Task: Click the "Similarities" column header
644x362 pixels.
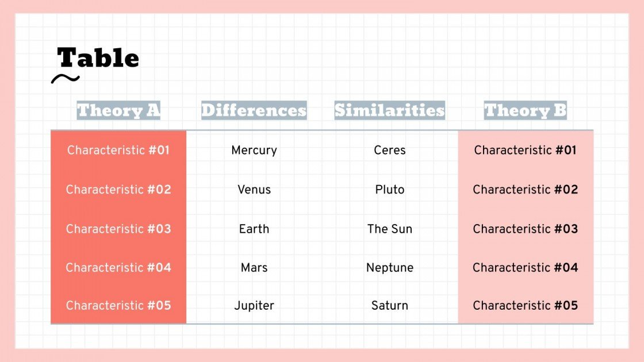Action: (389, 110)
